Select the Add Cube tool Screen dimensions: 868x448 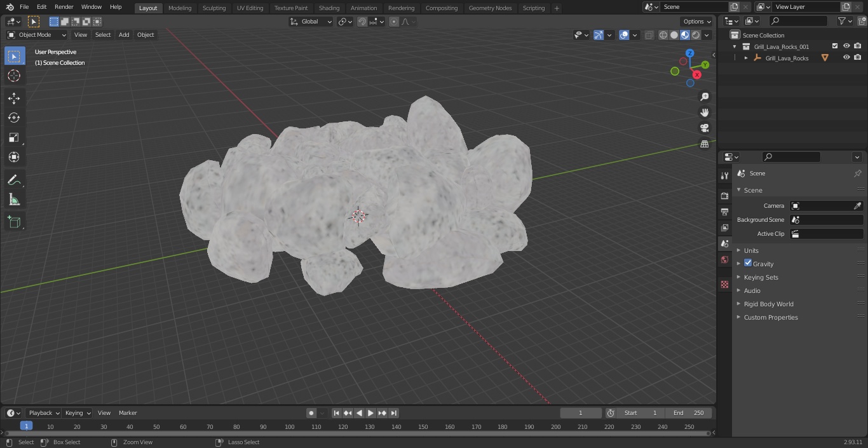coord(14,222)
